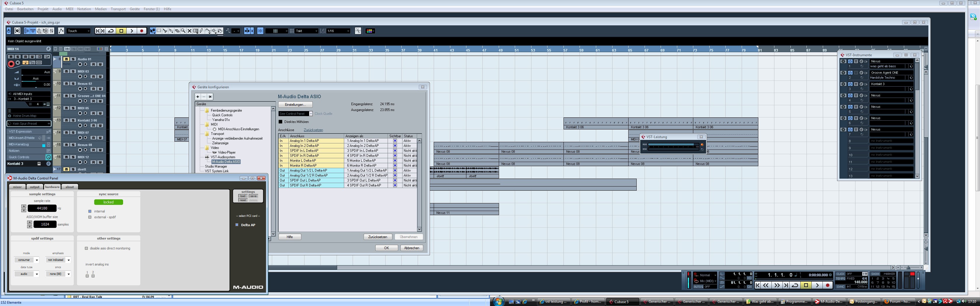Toggle Sichtbar for Analog In 1 Delta-AP

click(x=395, y=141)
